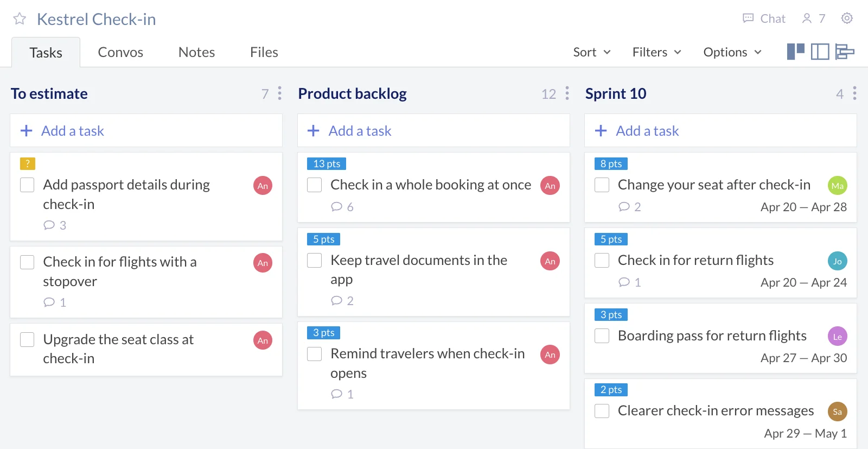The image size is (868, 449).
Task: Click the Jo assignee avatar
Action: (838, 261)
